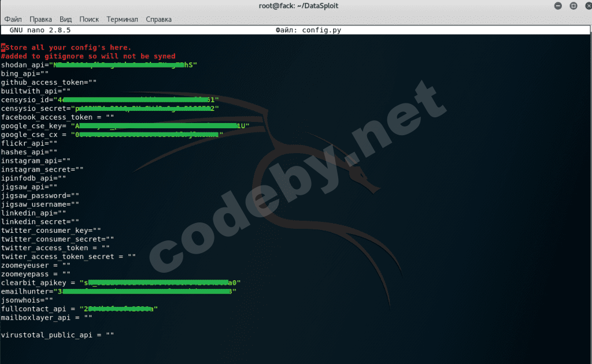Click the virustotal_public_api line

coord(57,335)
